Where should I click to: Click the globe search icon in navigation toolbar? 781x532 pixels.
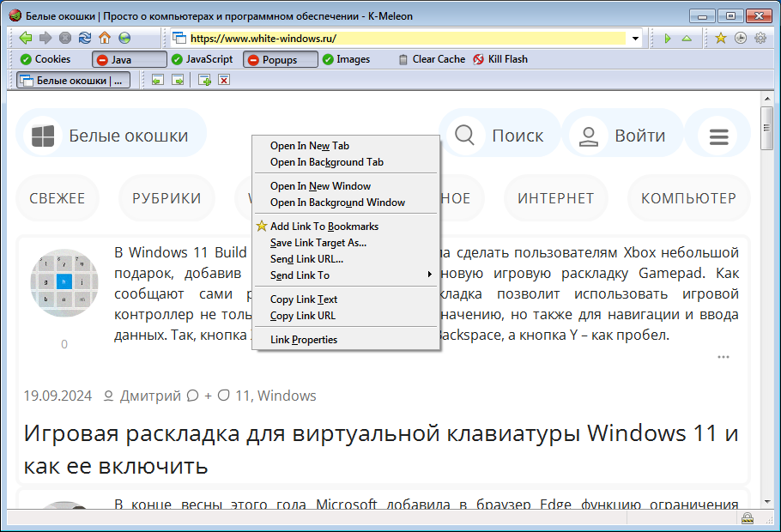124,38
